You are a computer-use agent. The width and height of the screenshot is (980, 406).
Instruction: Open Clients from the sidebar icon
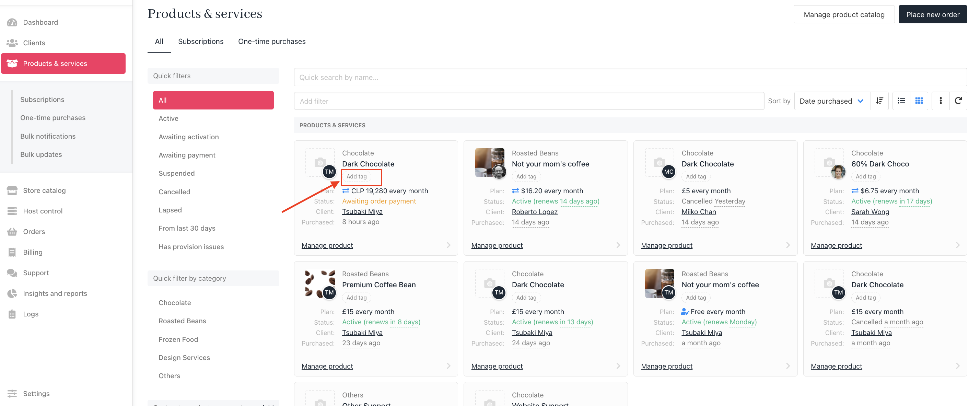[x=12, y=43]
